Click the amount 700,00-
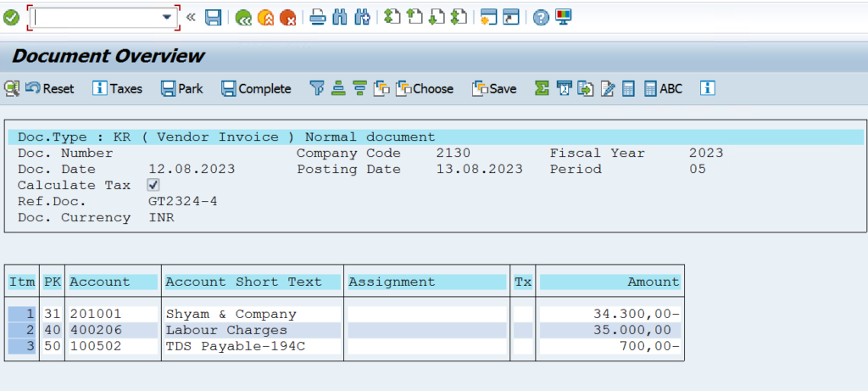Viewport: 868px width, 391px height. pos(649,346)
